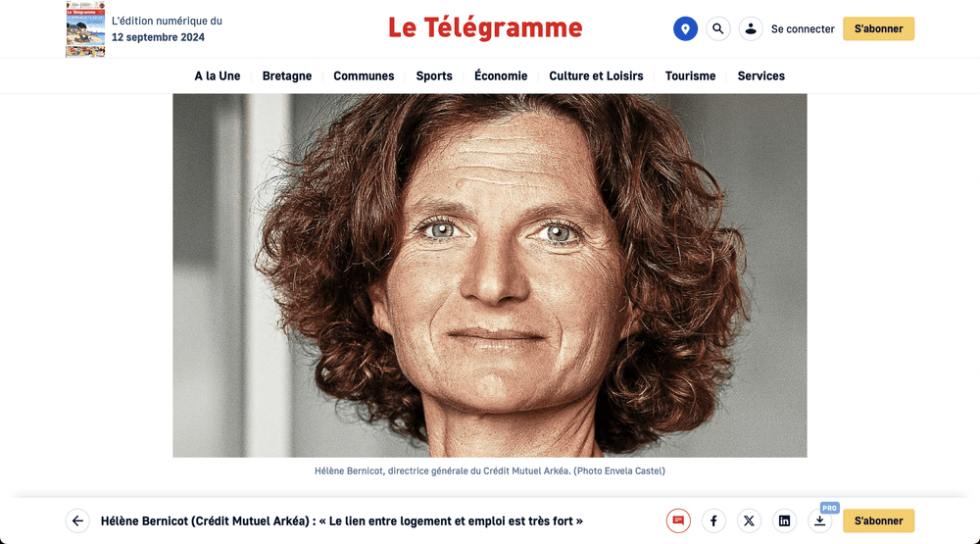
Task: Open the digital edition cover thumbnail
Action: coord(85,28)
